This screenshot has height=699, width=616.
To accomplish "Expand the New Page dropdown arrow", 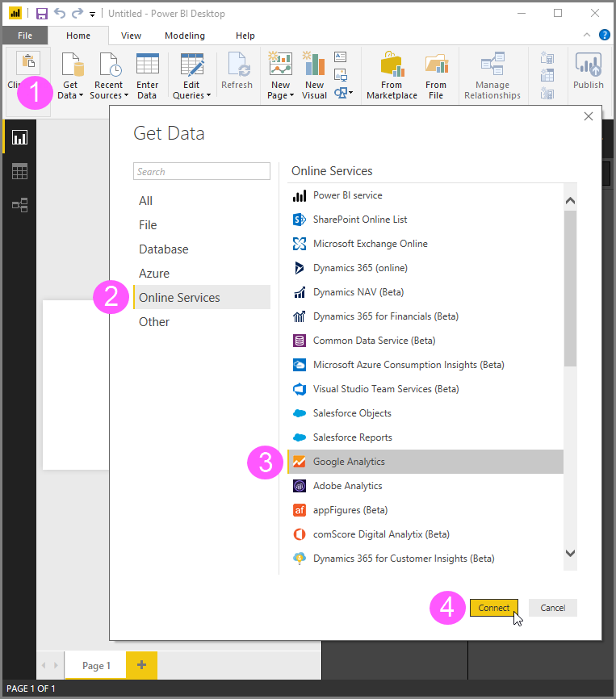I will pos(291,95).
